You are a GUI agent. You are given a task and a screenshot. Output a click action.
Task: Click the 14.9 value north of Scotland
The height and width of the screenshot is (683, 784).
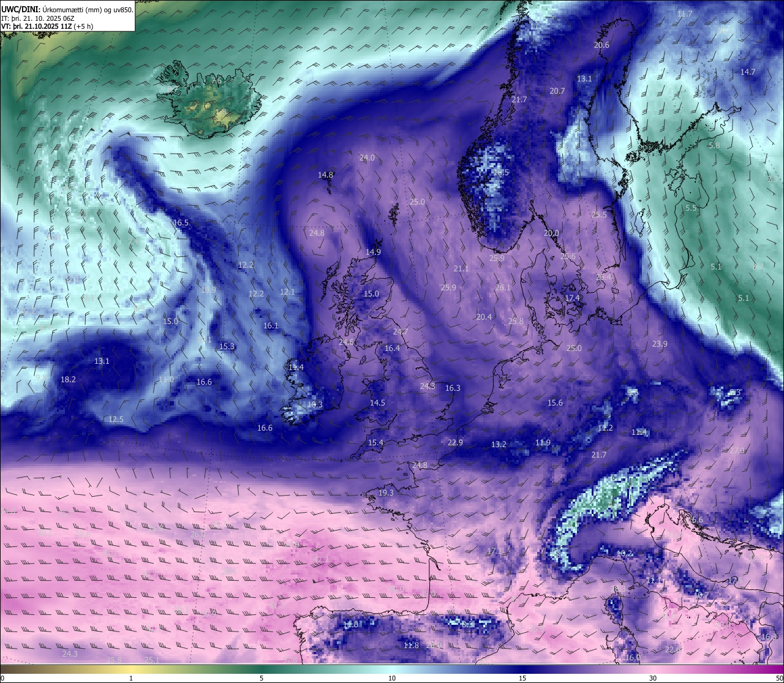click(x=373, y=252)
